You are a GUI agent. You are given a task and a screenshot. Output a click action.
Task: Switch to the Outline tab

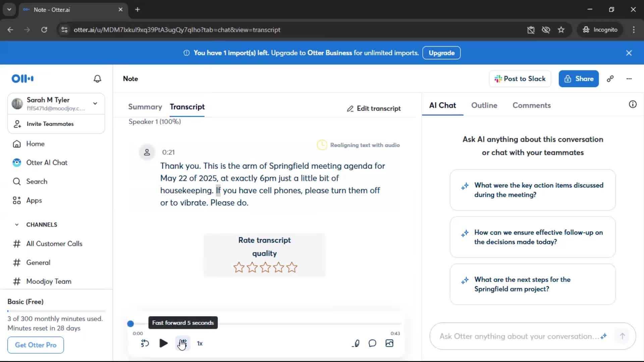pos(484,105)
